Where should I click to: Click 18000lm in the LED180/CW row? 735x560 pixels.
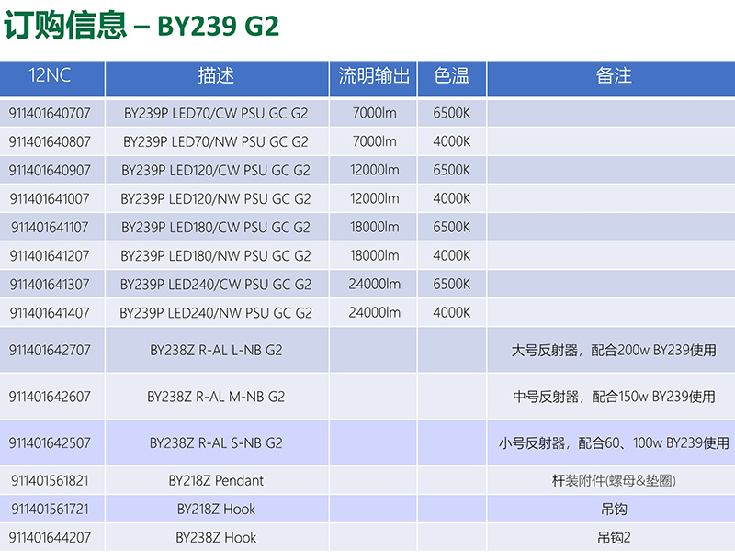(x=374, y=228)
